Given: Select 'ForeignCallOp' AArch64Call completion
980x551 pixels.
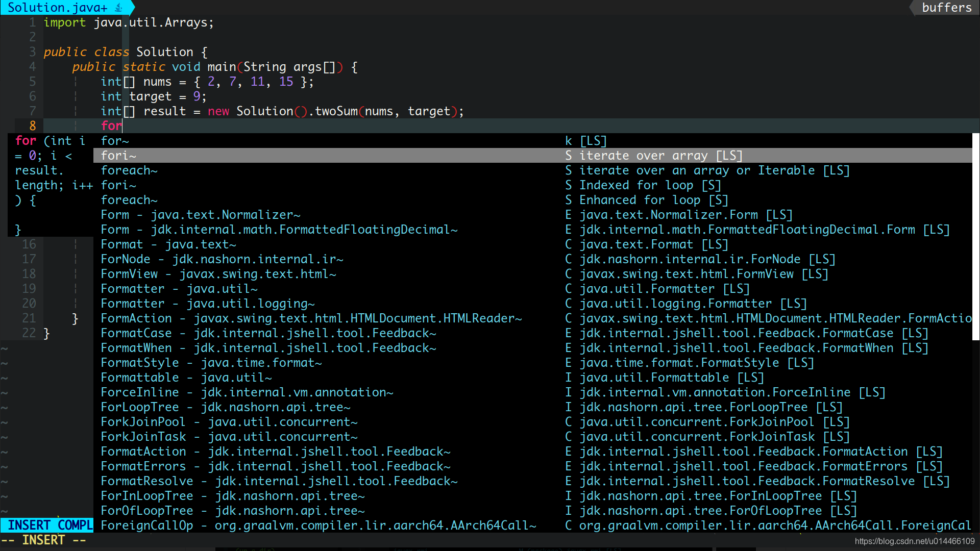Looking at the screenshot, I should click(x=533, y=525).
